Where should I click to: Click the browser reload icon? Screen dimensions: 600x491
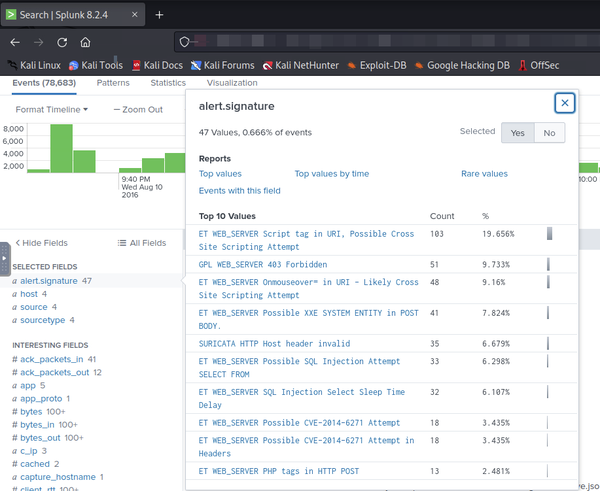point(62,42)
